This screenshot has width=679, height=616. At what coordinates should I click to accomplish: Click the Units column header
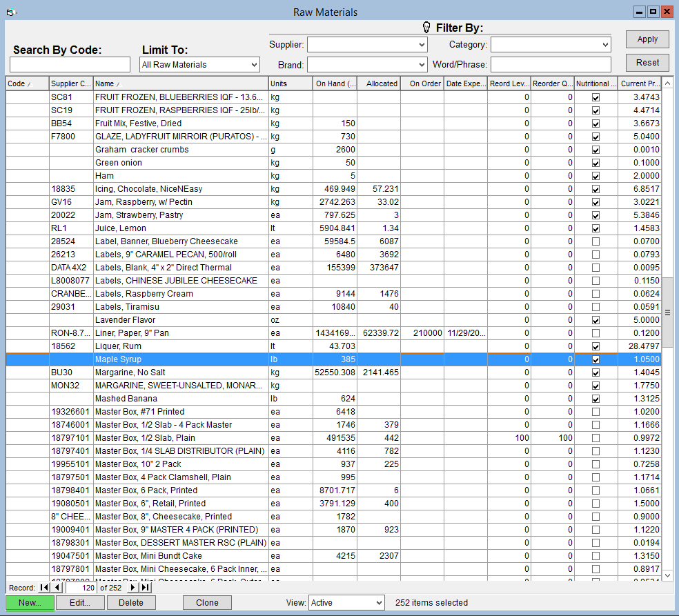[x=290, y=83]
